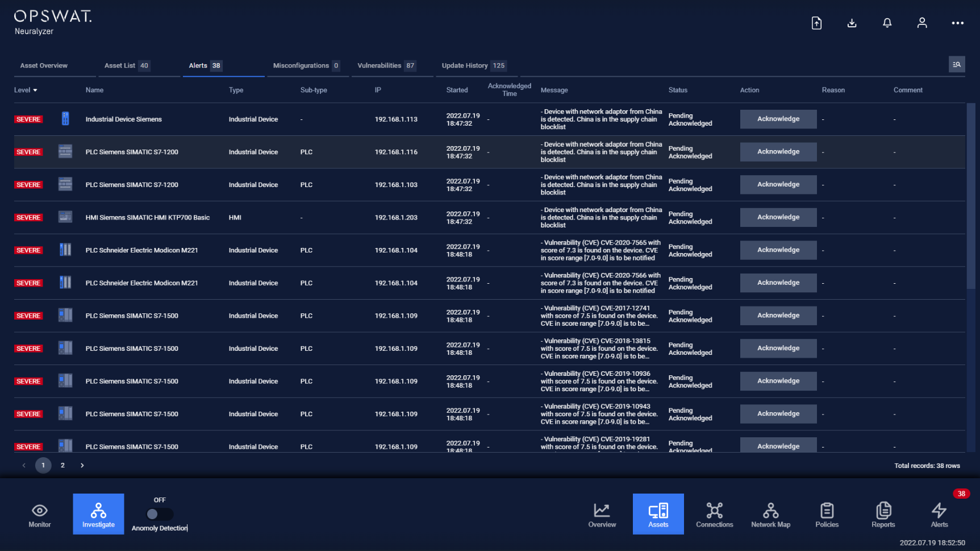Open the Overview chart section
The width and height of the screenshot is (980, 551).
(x=602, y=514)
